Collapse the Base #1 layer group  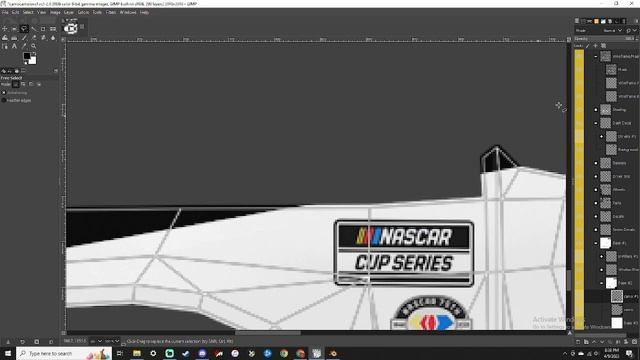click(x=596, y=243)
